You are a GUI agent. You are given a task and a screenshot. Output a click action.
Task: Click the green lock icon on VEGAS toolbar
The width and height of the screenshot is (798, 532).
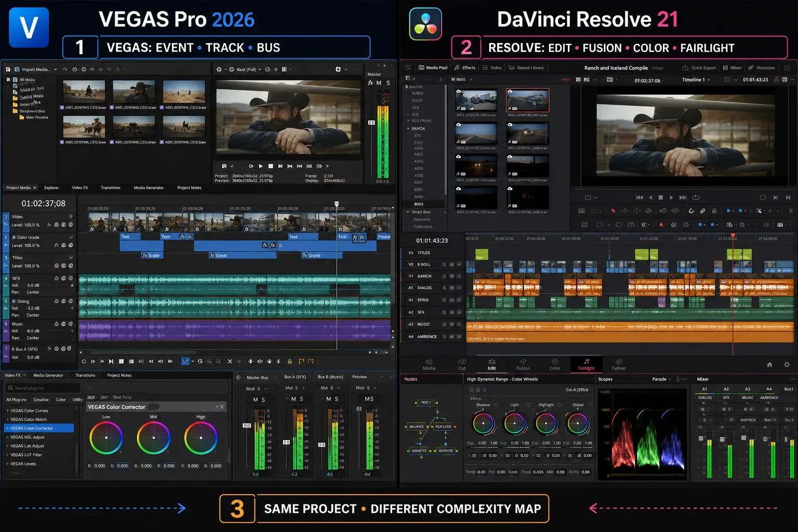tap(289, 361)
